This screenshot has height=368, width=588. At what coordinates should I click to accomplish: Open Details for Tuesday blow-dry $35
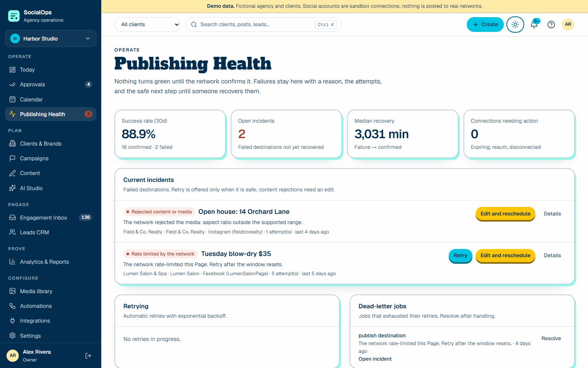552,256
